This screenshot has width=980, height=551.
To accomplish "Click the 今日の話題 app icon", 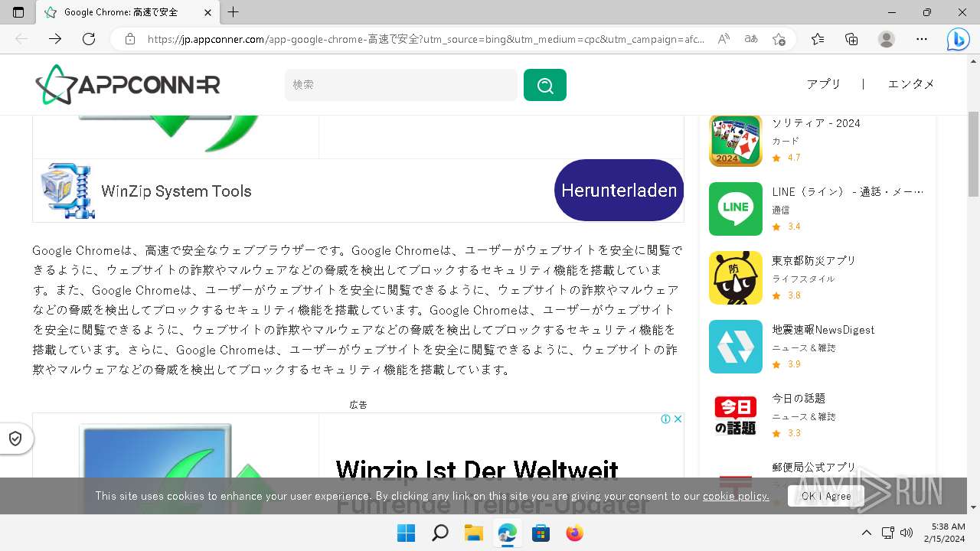I will (736, 416).
